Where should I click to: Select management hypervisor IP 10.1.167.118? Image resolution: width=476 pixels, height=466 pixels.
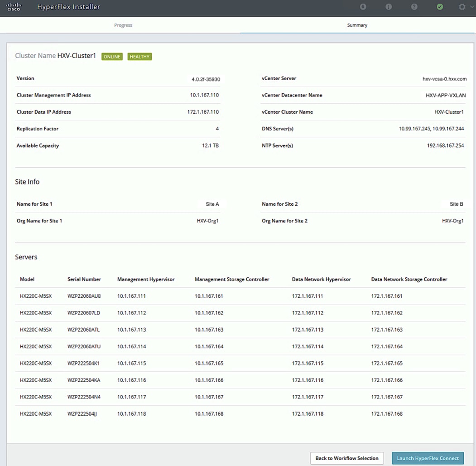(x=131, y=414)
